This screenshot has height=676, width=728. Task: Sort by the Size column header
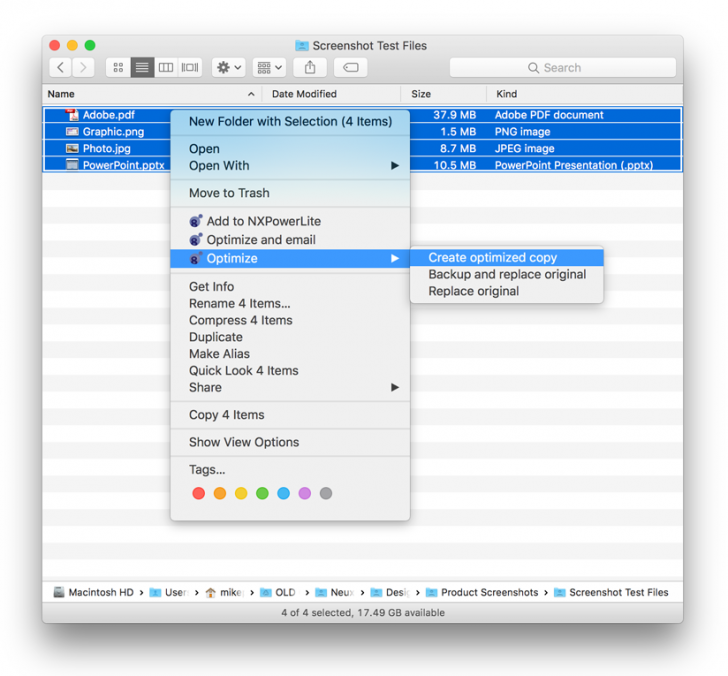(x=444, y=94)
